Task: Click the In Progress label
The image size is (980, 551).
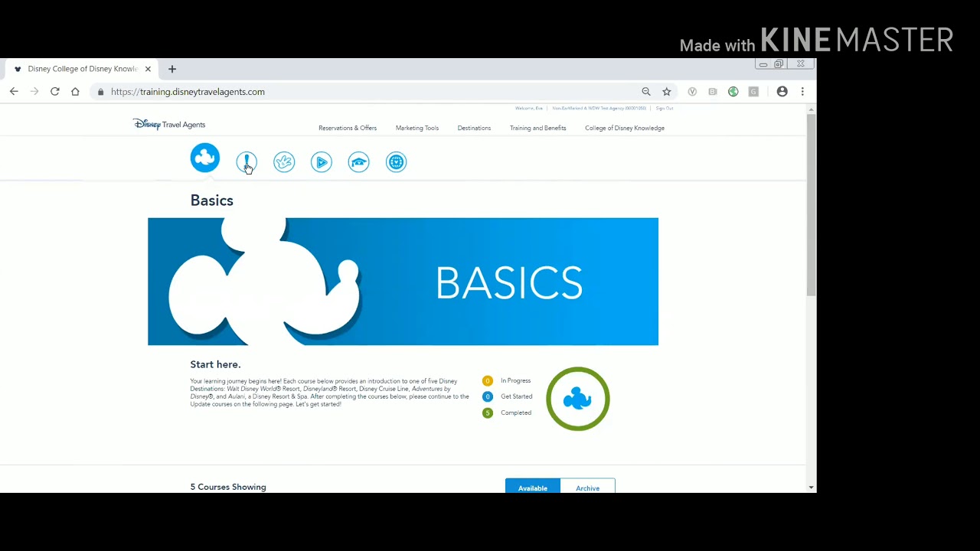Action: tap(515, 380)
